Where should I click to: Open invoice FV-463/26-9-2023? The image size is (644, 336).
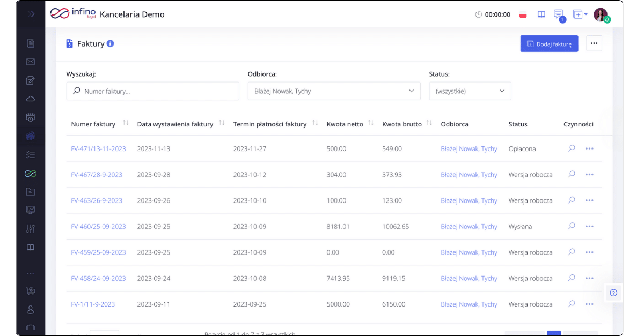point(97,200)
